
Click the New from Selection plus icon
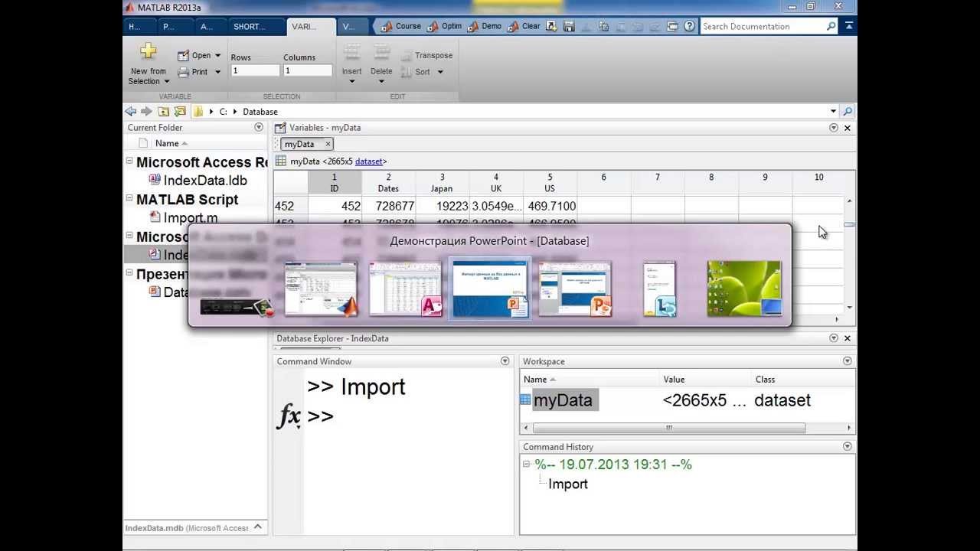point(148,52)
